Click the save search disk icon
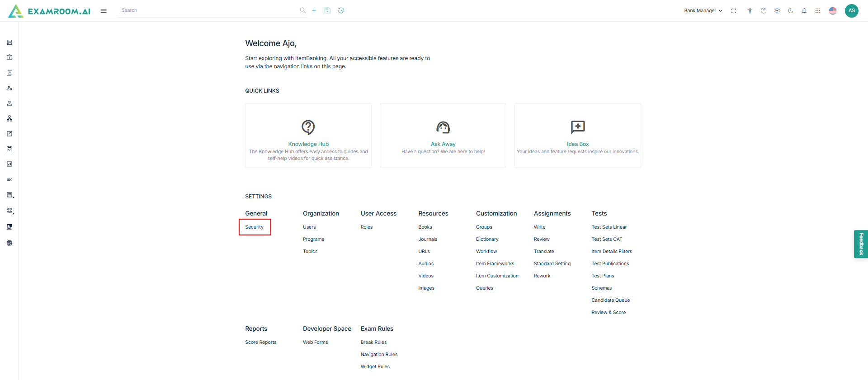Viewport: 868px width, 380px height. click(x=327, y=10)
